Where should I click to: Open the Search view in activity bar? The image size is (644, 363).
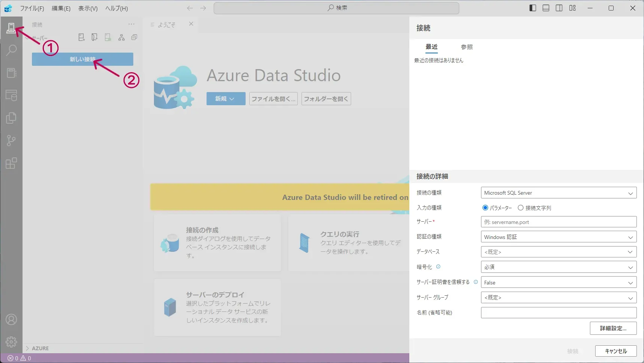click(11, 50)
